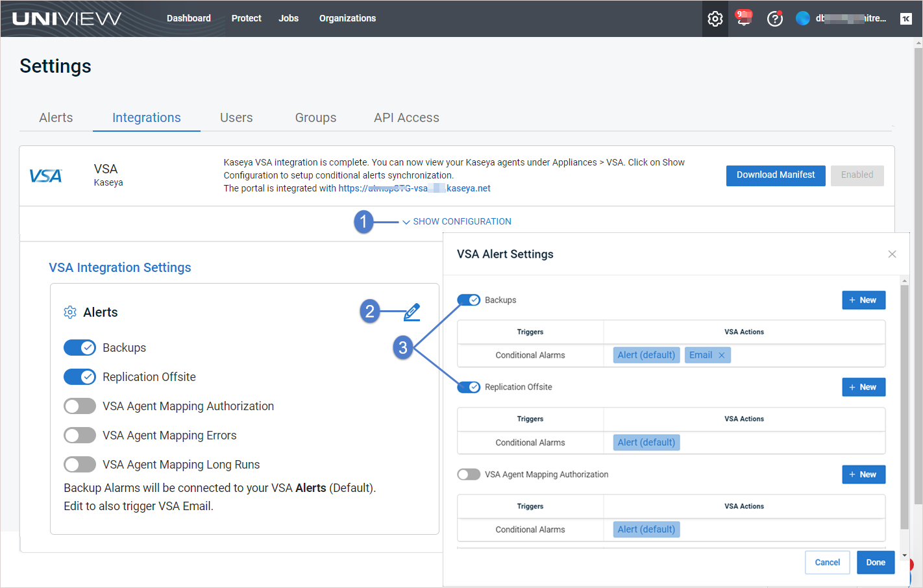
Task: Toggle Replication Offsite in VSA Alert Settings
Action: coord(469,387)
